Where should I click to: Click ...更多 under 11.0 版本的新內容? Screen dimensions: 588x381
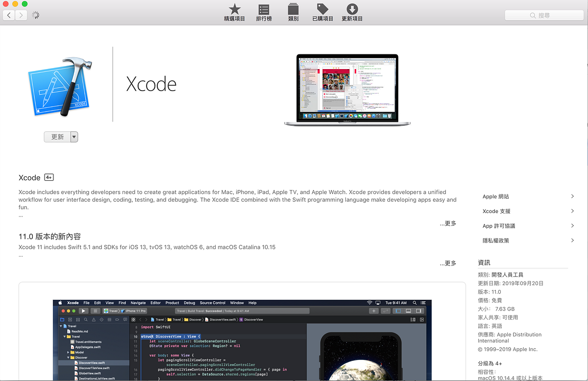click(447, 263)
